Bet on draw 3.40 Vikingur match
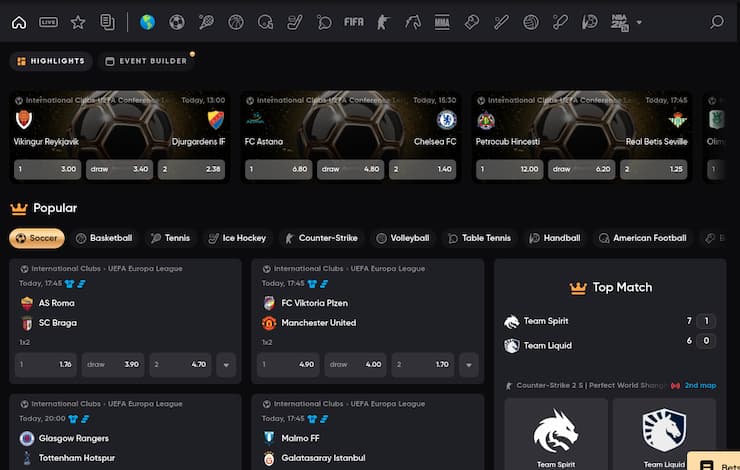 pyautogui.click(x=119, y=169)
